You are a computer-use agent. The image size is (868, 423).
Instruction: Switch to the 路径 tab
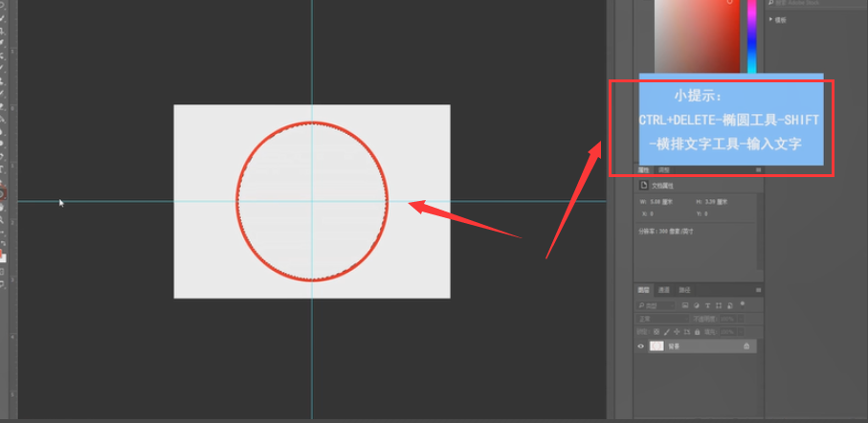point(685,290)
